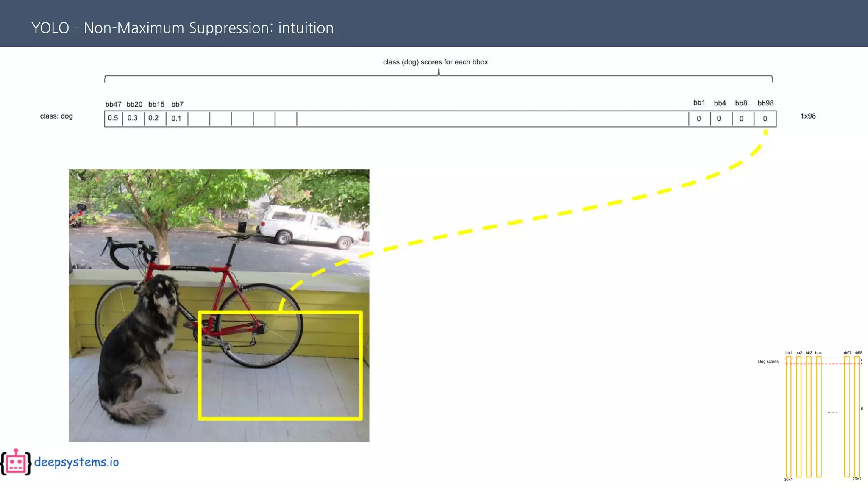Select the 0.3 score cell under bb20

coord(133,118)
